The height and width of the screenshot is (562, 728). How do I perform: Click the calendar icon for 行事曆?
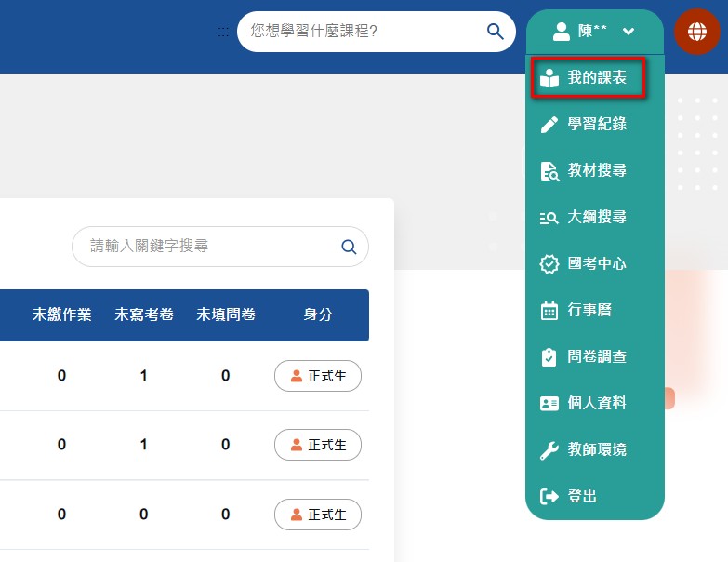click(549, 310)
